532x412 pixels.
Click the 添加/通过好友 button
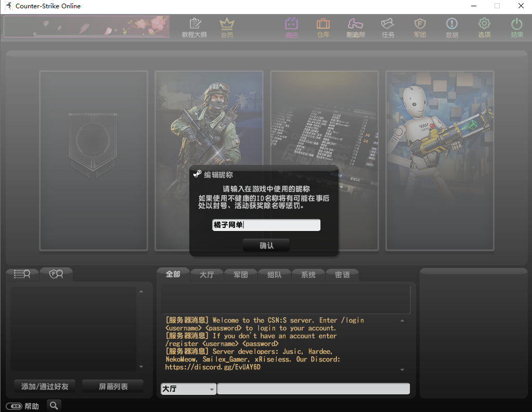pyautogui.click(x=45, y=387)
